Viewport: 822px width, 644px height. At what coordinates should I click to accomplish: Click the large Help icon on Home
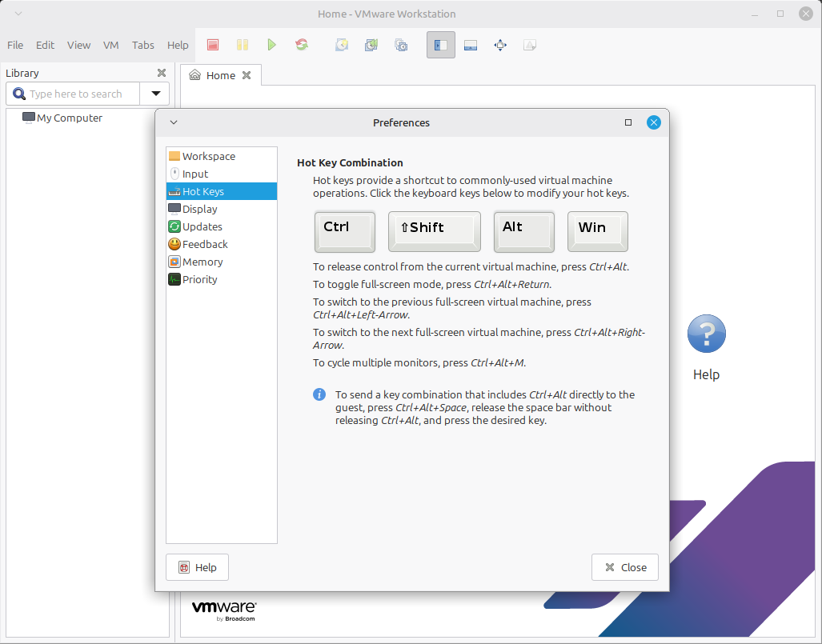click(x=706, y=334)
